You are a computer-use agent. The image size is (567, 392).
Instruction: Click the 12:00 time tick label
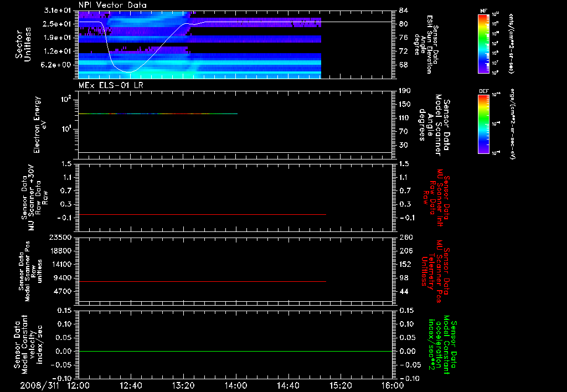[x=79, y=385]
